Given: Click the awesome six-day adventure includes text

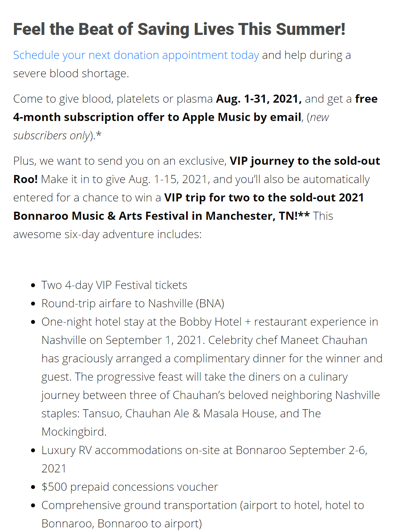Looking at the screenshot, I should 107,234.
